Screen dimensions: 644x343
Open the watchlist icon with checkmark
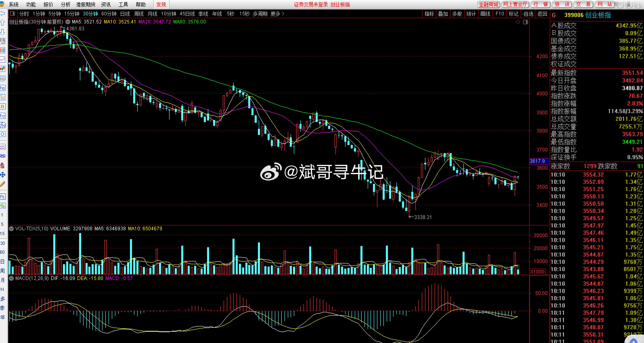point(2,41)
